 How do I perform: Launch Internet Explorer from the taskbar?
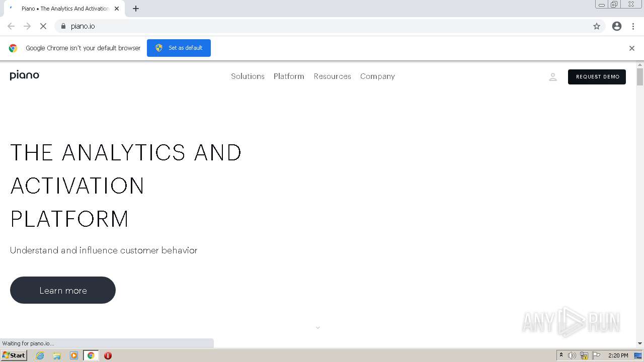tap(40, 355)
